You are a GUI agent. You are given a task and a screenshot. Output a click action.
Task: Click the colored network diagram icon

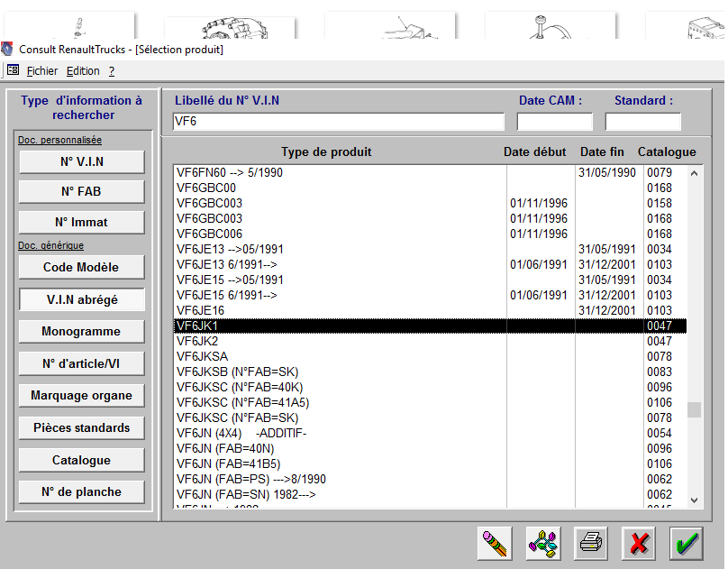click(x=543, y=542)
